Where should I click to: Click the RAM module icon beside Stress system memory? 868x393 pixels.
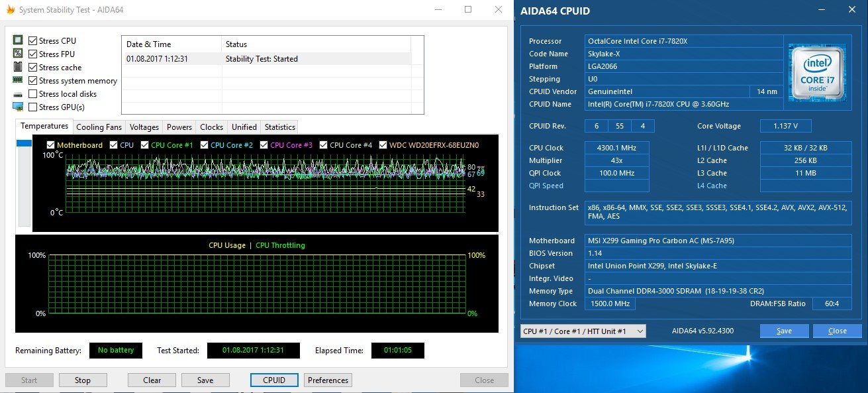point(18,81)
